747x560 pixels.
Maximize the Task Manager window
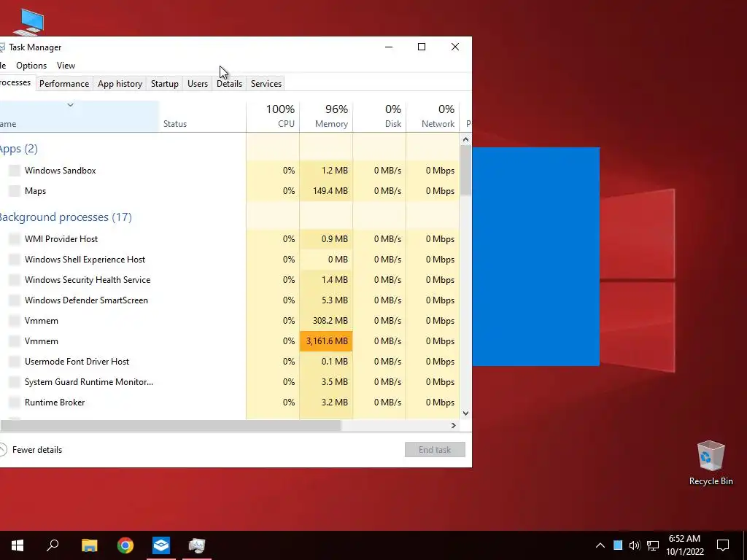coord(422,47)
